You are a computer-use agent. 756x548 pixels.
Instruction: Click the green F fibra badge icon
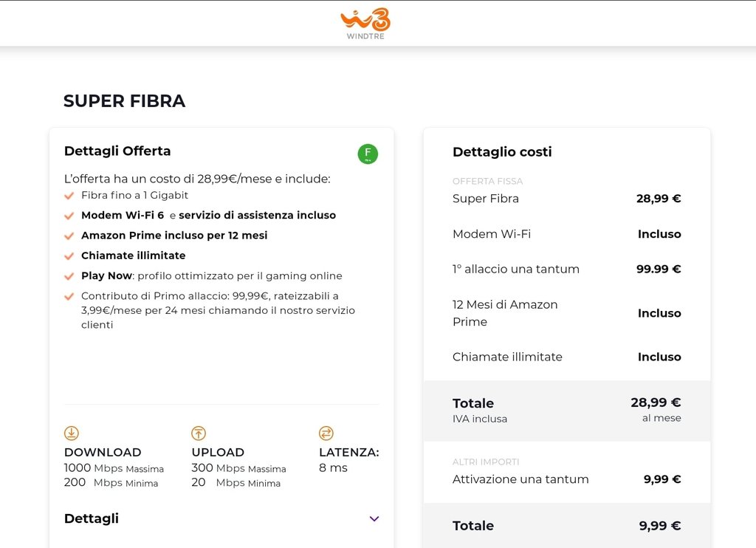coord(368,154)
